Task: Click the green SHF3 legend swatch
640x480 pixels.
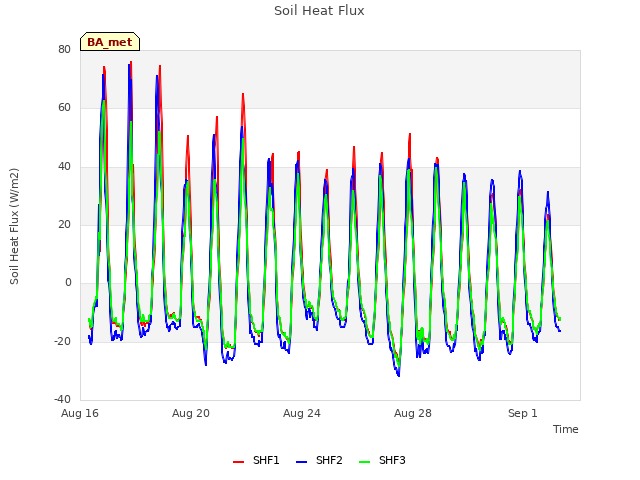Action: (x=364, y=462)
